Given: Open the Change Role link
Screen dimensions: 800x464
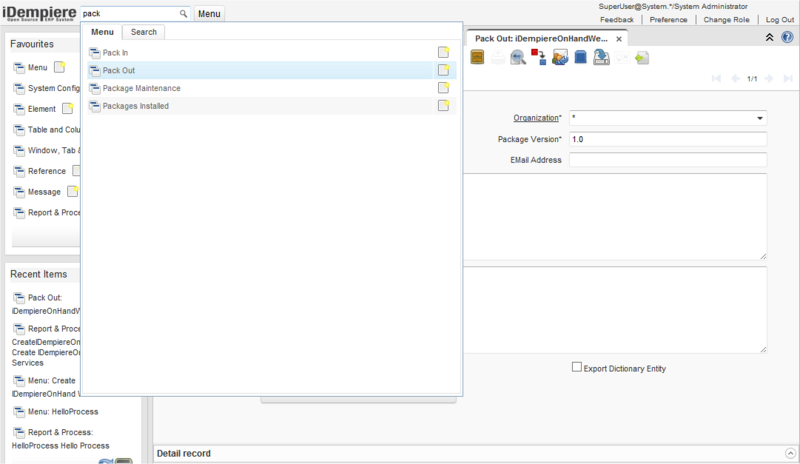Looking at the screenshot, I should point(725,20).
